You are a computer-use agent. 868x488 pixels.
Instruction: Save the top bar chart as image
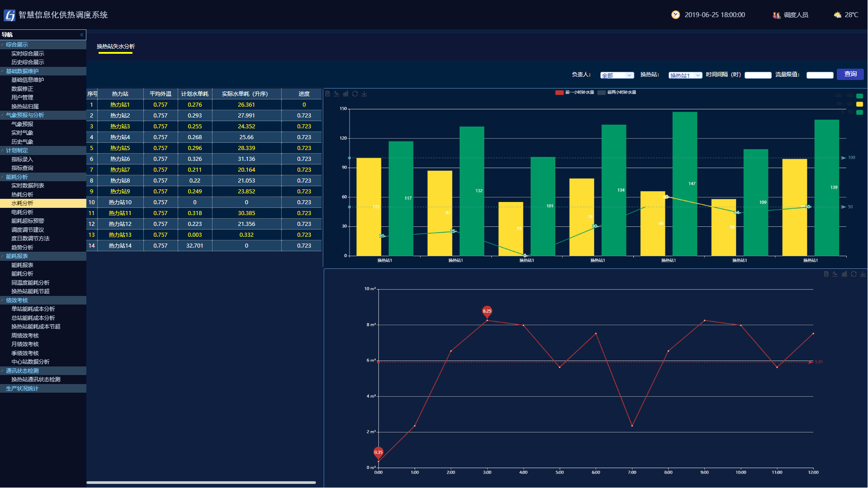[x=364, y=94]
